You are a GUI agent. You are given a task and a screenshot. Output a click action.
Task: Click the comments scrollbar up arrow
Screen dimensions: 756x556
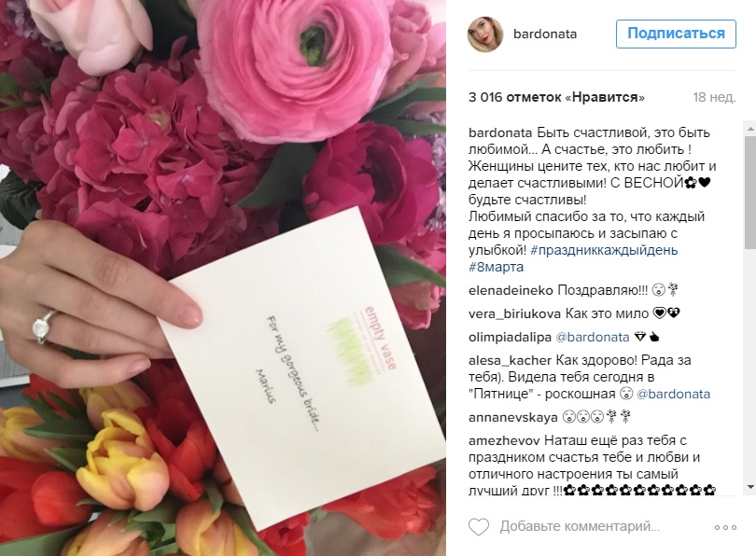(x=750, y=129)
